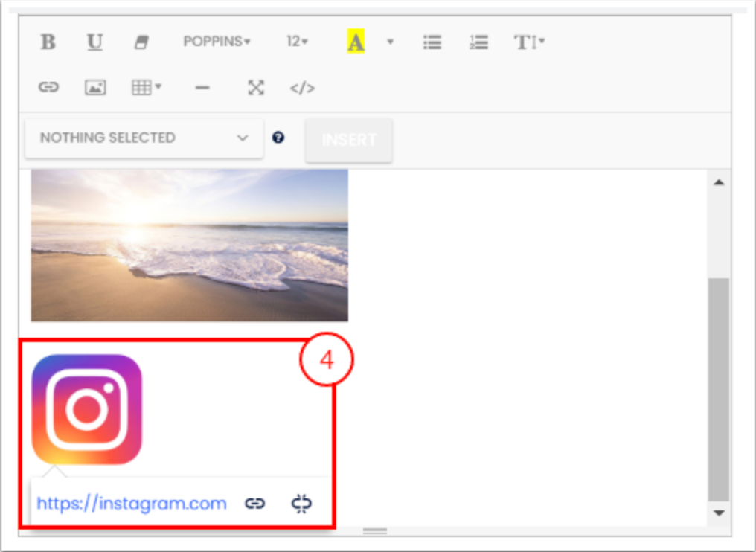
Task: Click the Insert button
Action: click(x=348, y=140)
